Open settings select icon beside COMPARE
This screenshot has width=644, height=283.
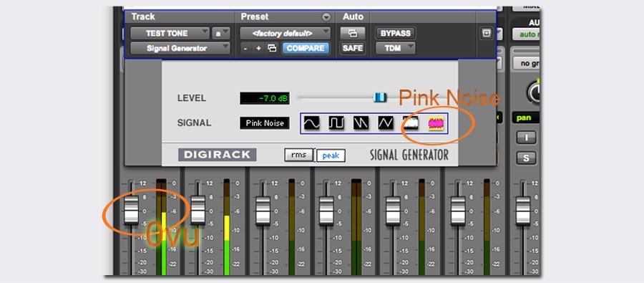coord(272,49)
